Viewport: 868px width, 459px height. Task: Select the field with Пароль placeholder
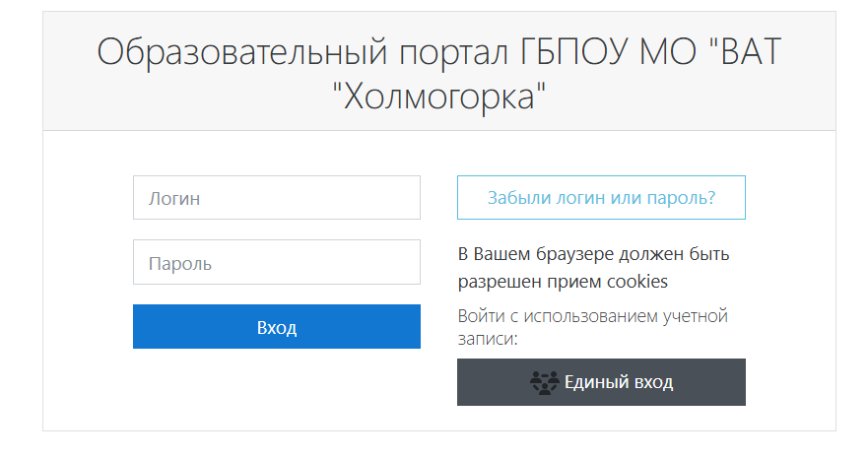pos(277,263)
